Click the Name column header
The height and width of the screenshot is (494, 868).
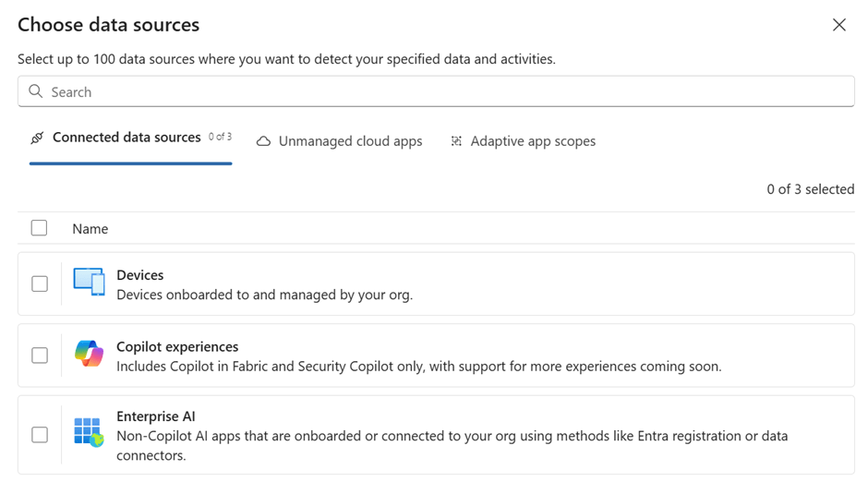tap(90, 229)
